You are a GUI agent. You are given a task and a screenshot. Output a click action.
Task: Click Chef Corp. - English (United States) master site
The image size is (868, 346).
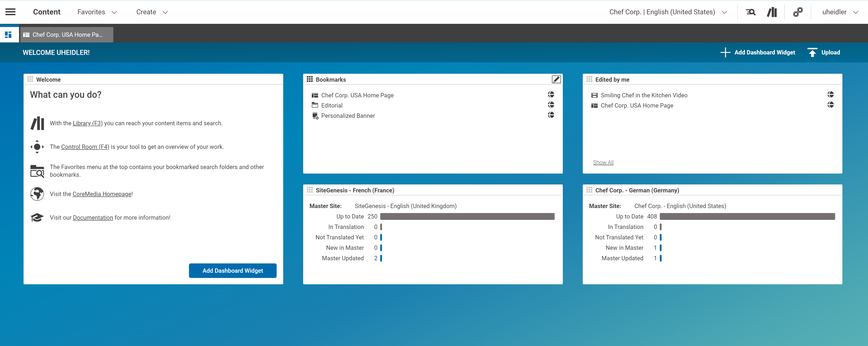[680, 206]
